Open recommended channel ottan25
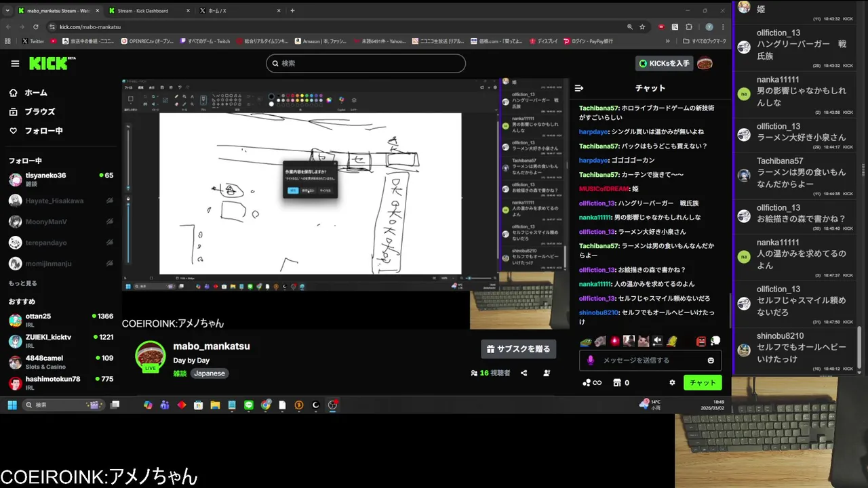 (x=61, y=321)
